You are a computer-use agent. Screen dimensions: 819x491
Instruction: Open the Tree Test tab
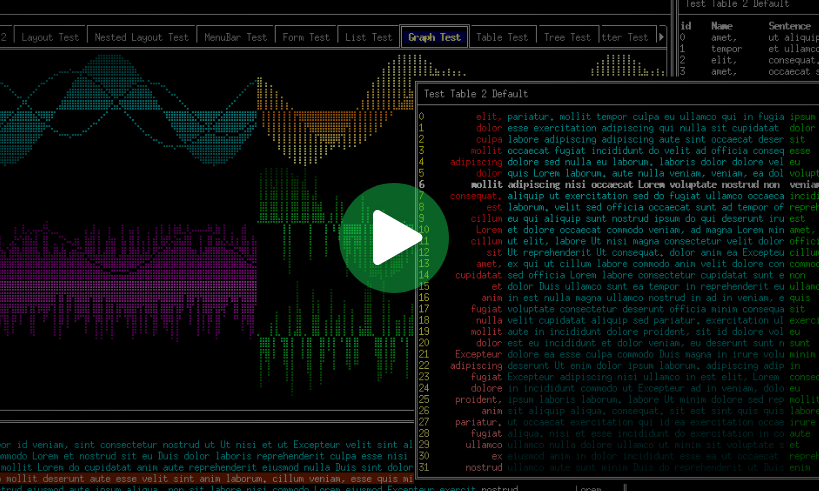click(x=567, y=37)
